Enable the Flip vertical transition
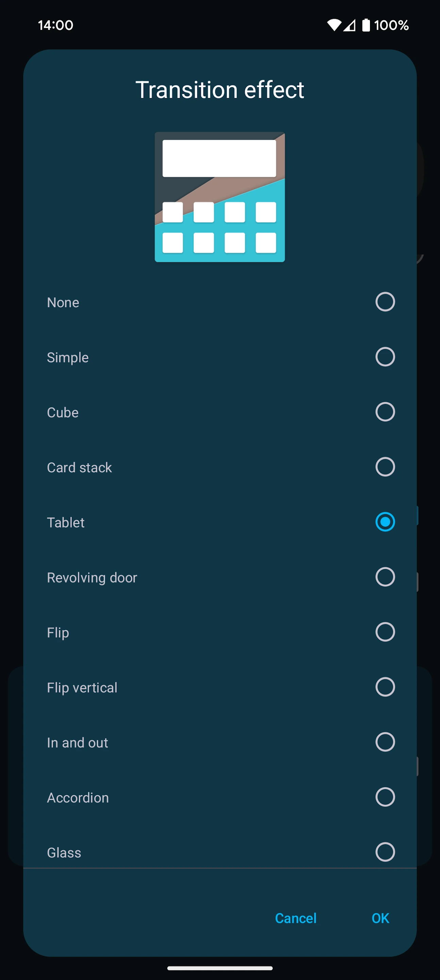This screenshot has width=440, height=980. click(x=385, y=687)
